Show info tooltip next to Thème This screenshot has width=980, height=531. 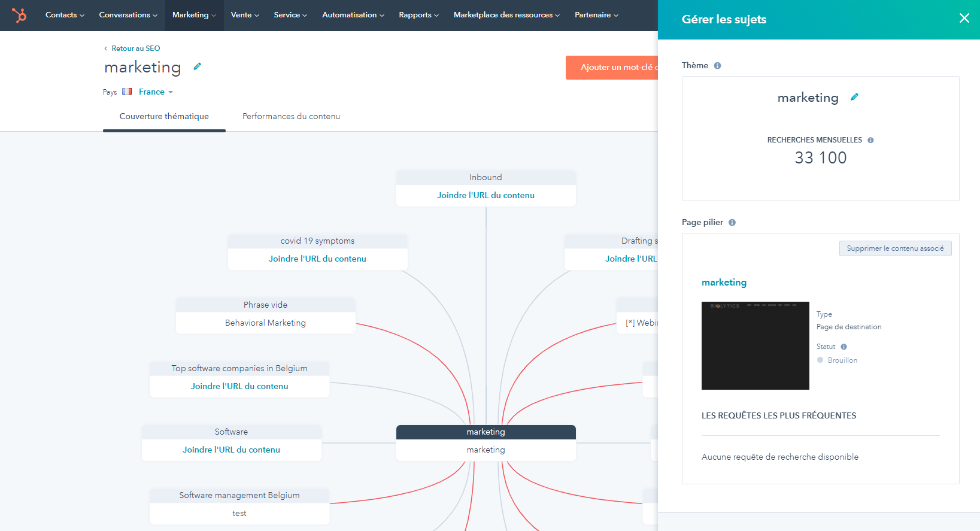tap(717, 66)
